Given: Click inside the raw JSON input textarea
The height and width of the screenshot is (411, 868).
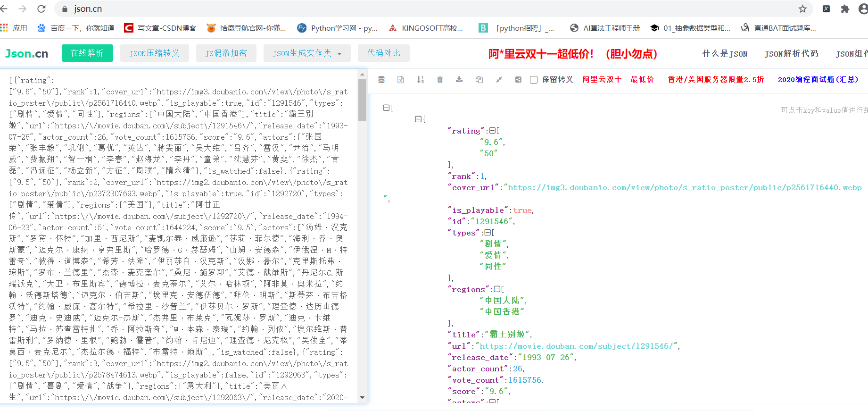Looking at the screenshot, I should (x=179, y=236).
